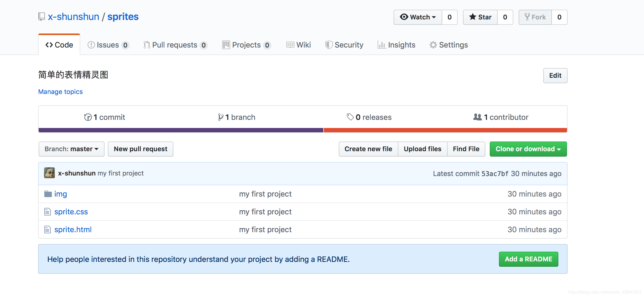The height and width of the screenshot is (297, 644).
Task: Click the commit message beside x-shunshun in commit bar
Action: [120, 173]
